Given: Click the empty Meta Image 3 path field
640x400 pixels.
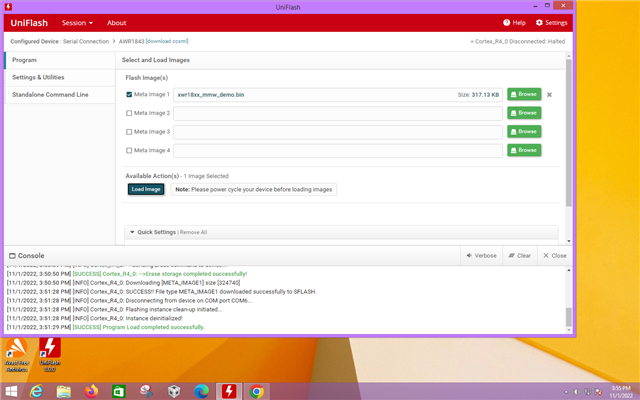Looking at the screenshot, I should coord(338,132).
